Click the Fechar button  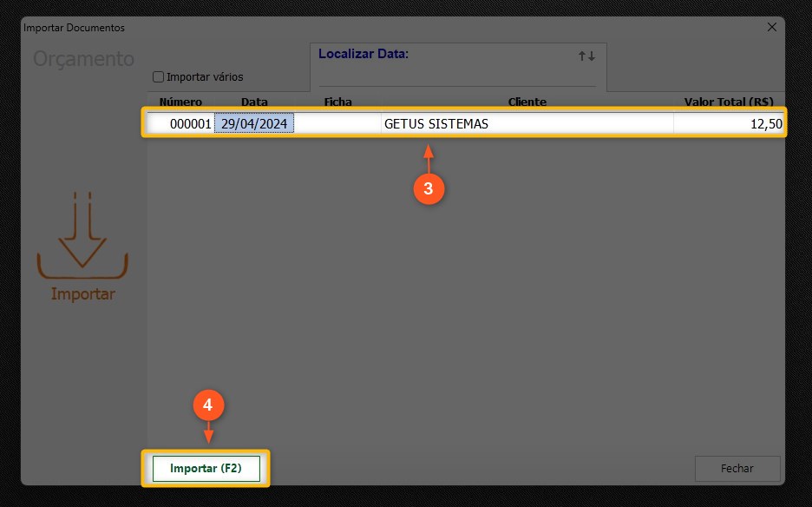[737, 468]
